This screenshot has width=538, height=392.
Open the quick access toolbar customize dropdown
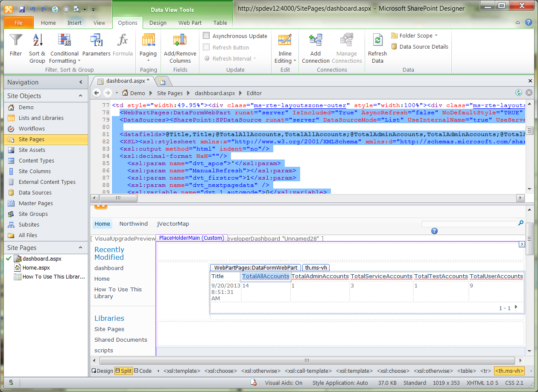[x=94, y=9]
